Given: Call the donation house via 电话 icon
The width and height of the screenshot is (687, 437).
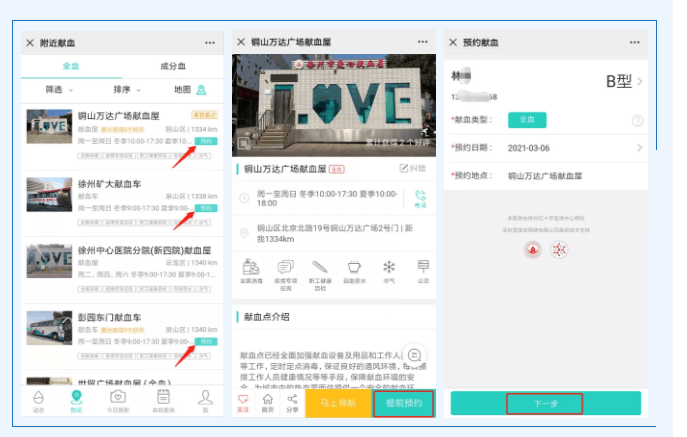Looking at the screenshot, I should pos(420,199).
